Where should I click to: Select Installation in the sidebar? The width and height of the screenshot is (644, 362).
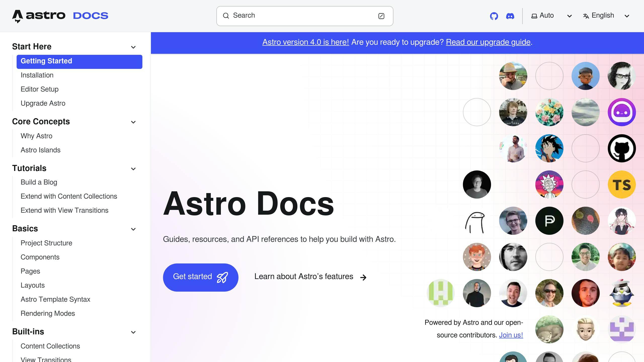[37, 75]
